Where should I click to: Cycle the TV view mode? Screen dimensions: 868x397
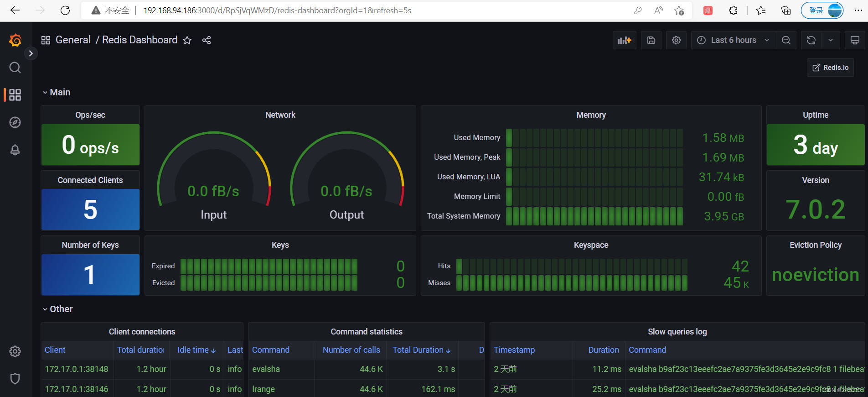click(x=855, y=40)
